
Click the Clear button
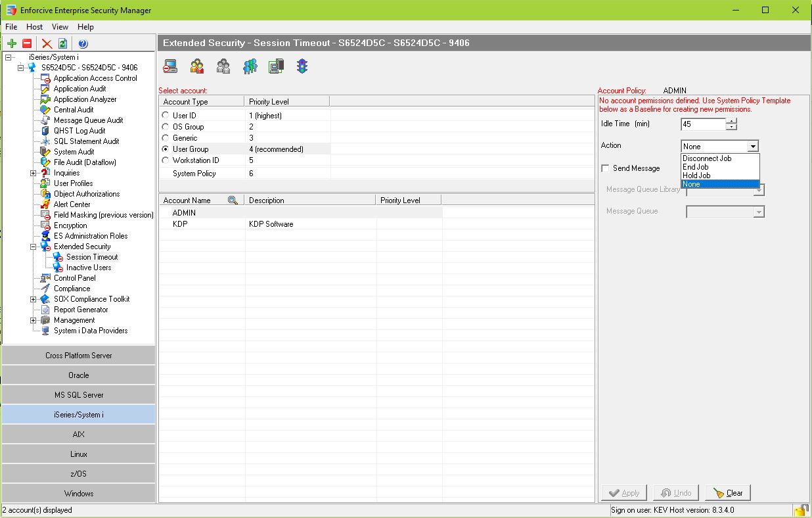pos(728,493)
